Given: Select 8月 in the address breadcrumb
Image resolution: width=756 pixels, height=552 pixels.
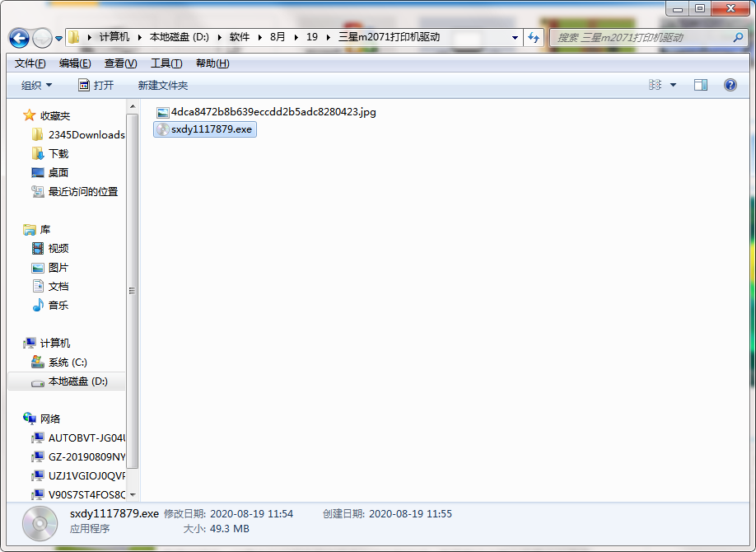Looking at the screenshot, I should [x=278, y=37].
